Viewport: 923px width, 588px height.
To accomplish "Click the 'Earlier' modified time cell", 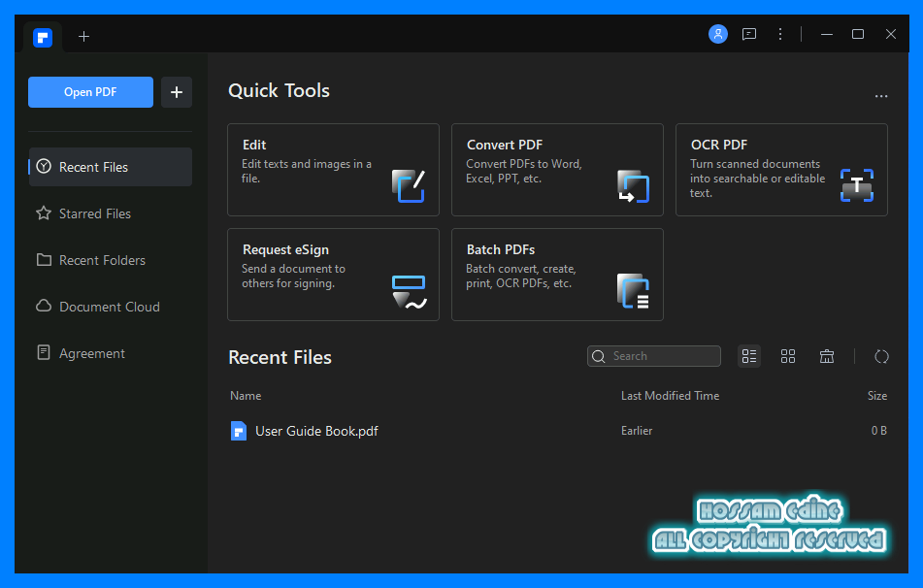I will click(x=637, y=431).
